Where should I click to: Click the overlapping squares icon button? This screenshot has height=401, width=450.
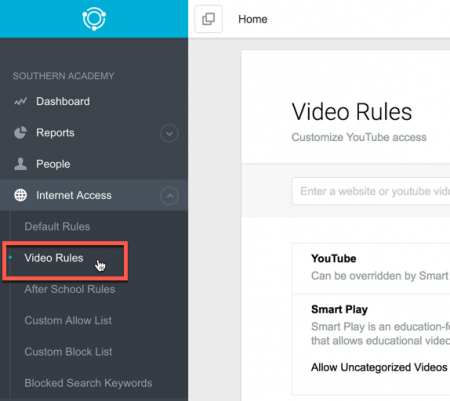tap(208, 19)
